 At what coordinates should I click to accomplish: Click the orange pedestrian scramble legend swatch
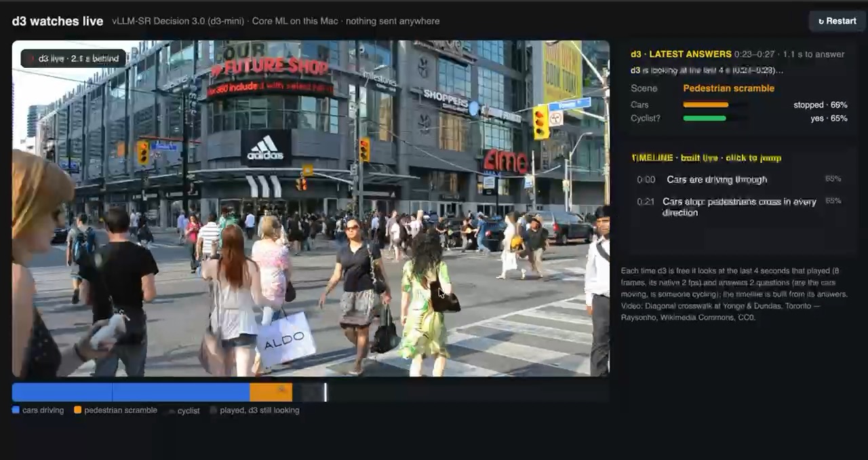(77, 410)
